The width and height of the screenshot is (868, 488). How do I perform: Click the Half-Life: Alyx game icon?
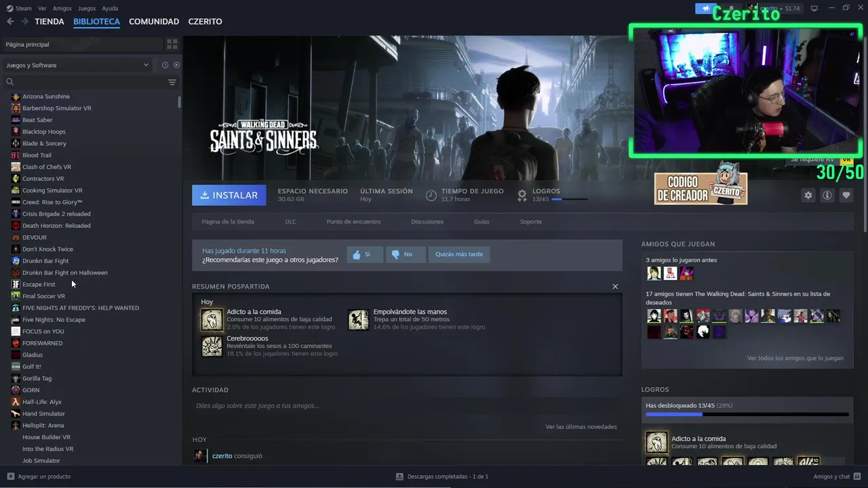(x=16, y=402)
